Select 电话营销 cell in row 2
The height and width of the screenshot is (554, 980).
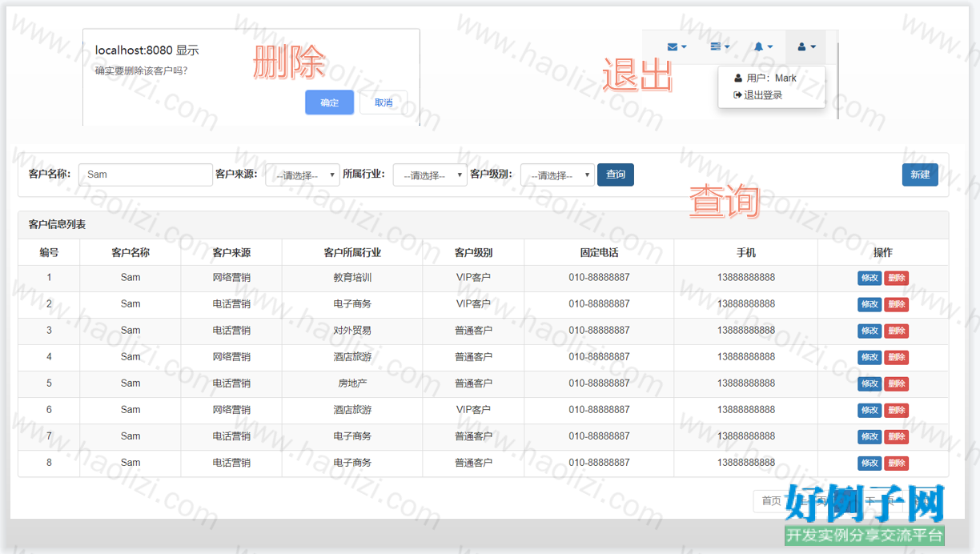point(231,304)
